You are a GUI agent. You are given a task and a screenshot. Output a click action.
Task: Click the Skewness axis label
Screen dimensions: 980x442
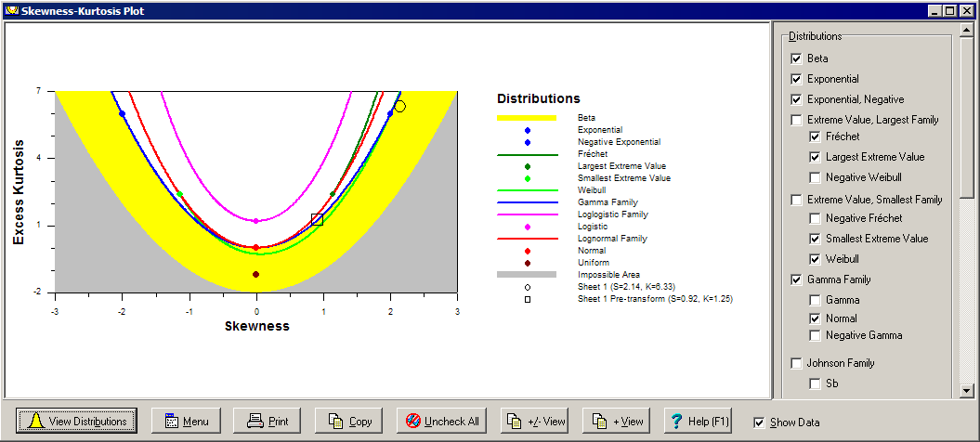point(256,326)
